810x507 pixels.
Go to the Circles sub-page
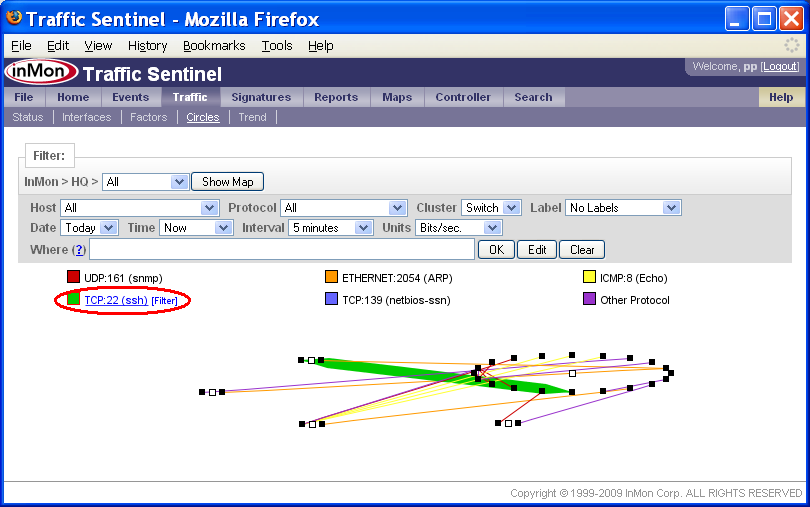coord(203,117)
